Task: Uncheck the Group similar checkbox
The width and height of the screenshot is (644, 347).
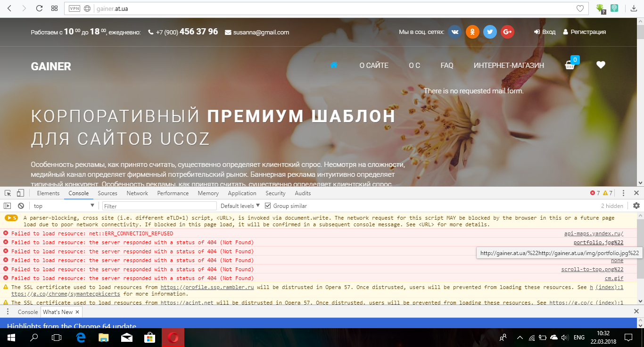Action: (x=268, y=206)
